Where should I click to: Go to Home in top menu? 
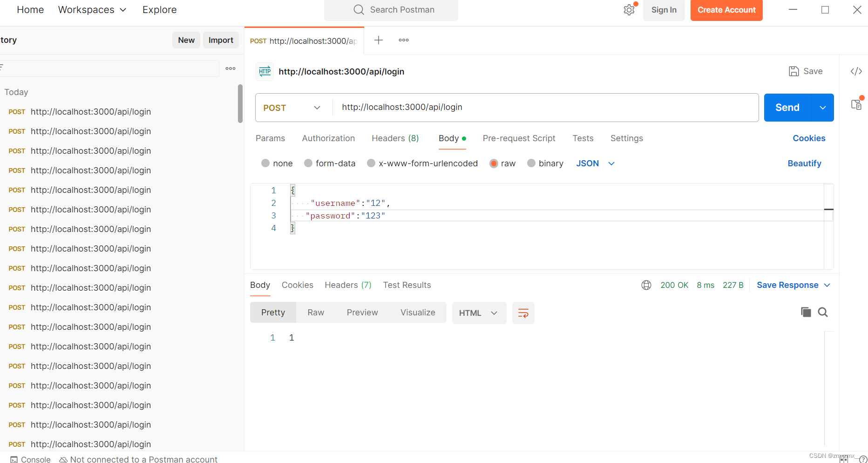pyautogui.click(x=30, y=10)
